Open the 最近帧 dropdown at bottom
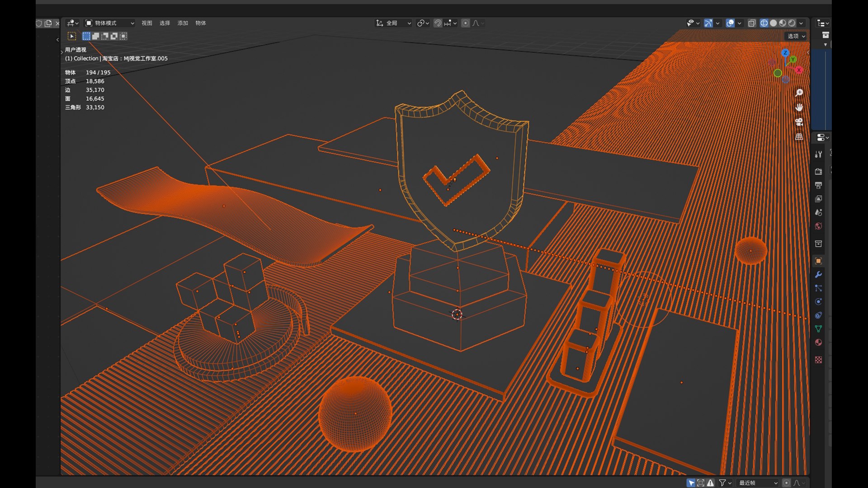 (x=758, y=483)
